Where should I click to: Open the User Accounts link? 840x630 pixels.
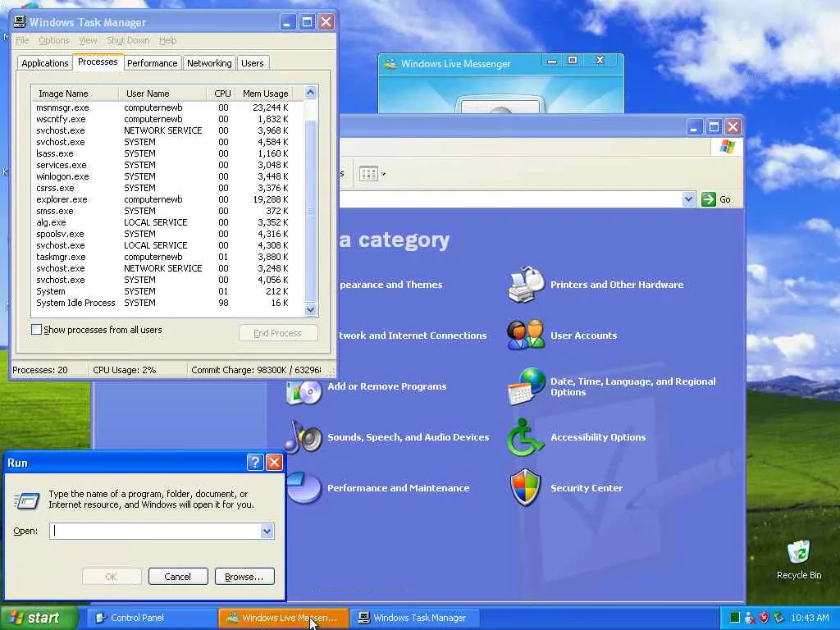[583, 336]
